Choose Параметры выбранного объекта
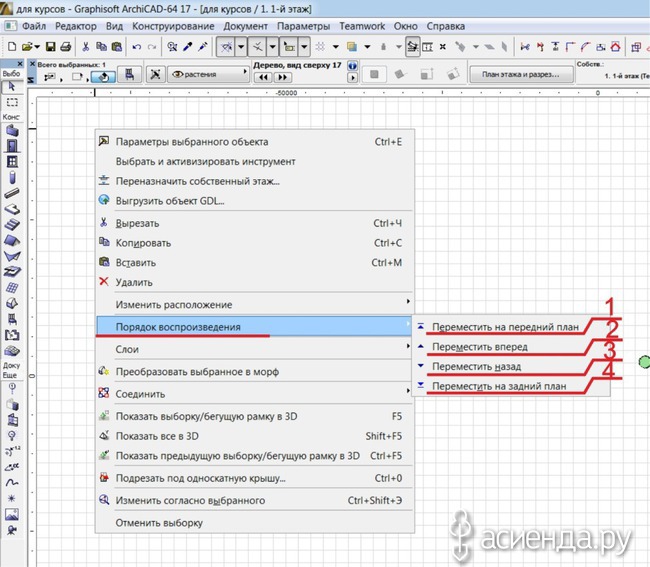 (x=255, y=142)
